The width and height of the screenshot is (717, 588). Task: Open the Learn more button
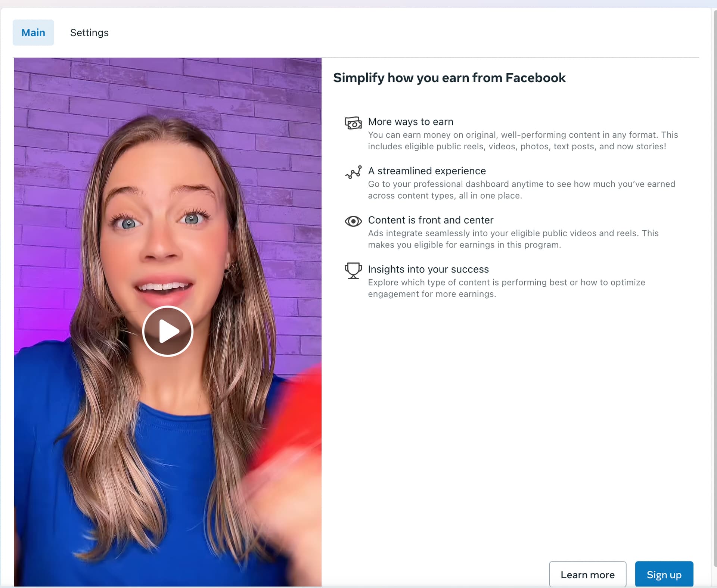(x=587, y=575)
